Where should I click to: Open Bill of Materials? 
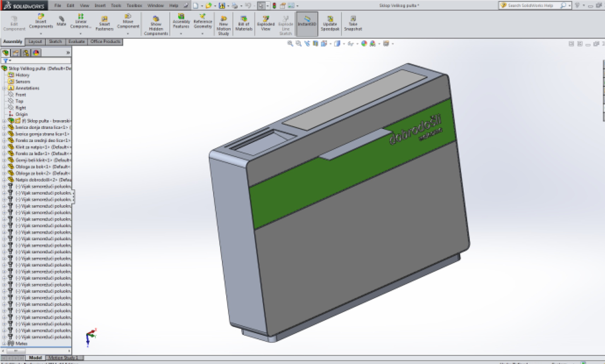click(243, 23)
